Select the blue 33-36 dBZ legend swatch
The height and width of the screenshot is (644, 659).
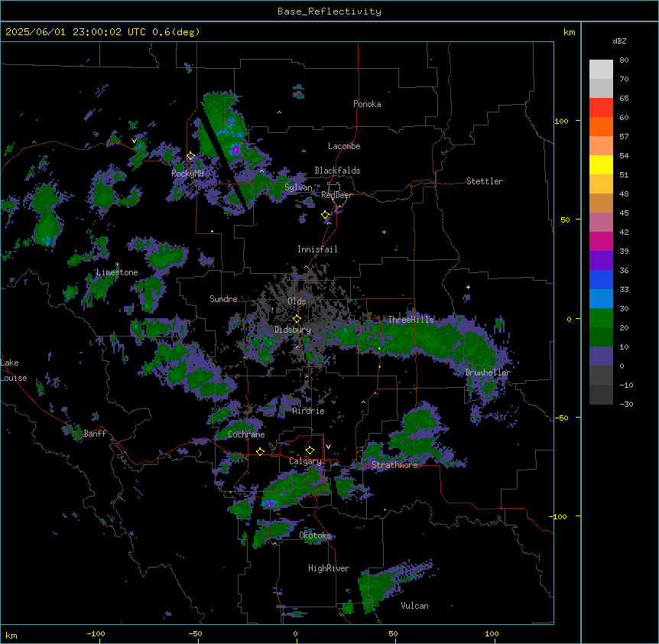pyautogui.click(x=601, y=279)
